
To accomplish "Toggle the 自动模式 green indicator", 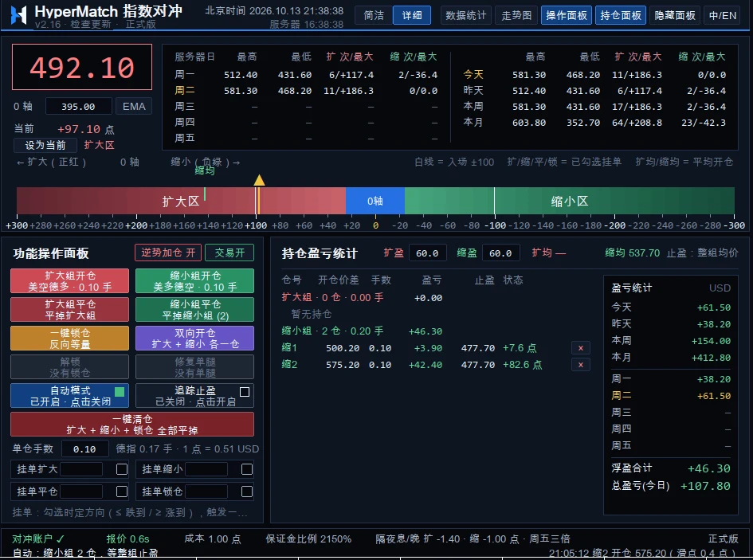I will coord(120,391).
